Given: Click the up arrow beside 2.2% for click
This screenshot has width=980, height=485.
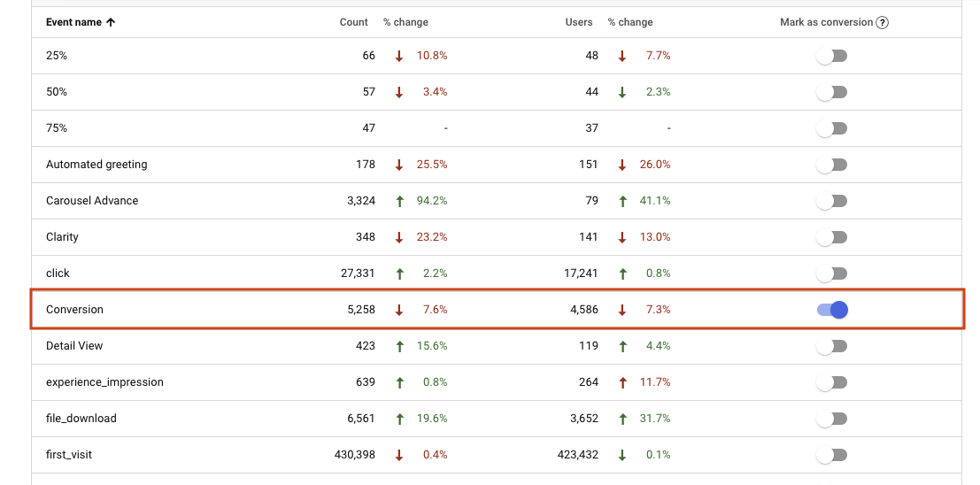Looking at the screenshot, I should [x=399, y=273].
